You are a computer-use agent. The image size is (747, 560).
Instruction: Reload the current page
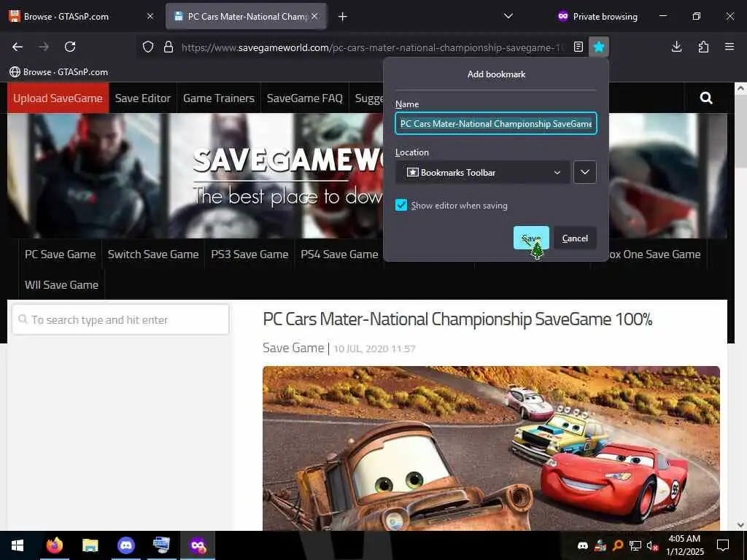point(70,47)
